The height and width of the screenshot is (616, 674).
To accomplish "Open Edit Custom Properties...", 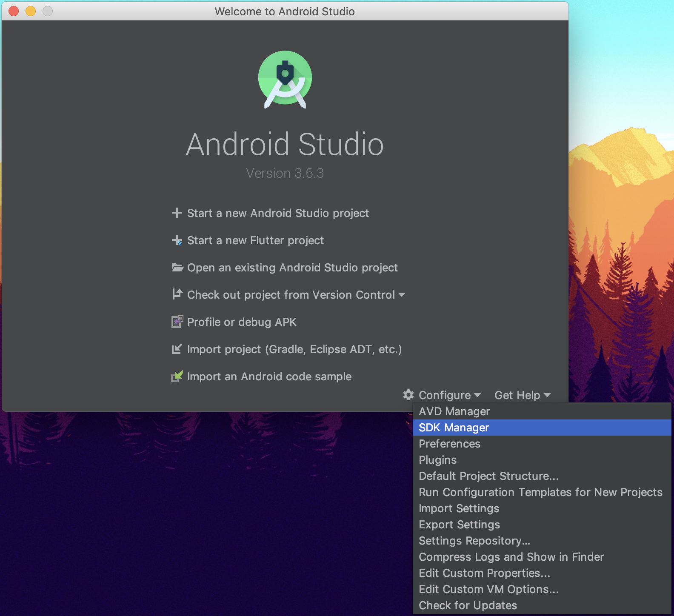I will (x=542, y=573).
